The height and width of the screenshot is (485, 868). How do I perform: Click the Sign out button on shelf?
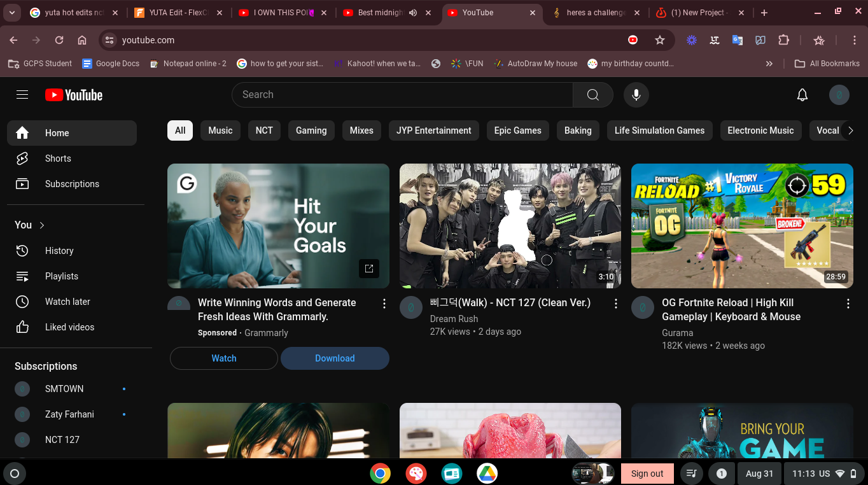(647, 474)
